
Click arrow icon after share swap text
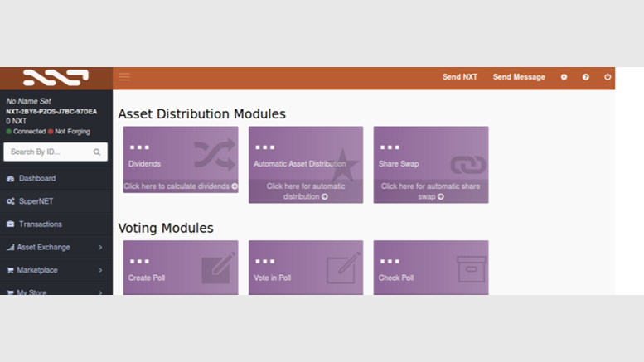pos(441,196)
